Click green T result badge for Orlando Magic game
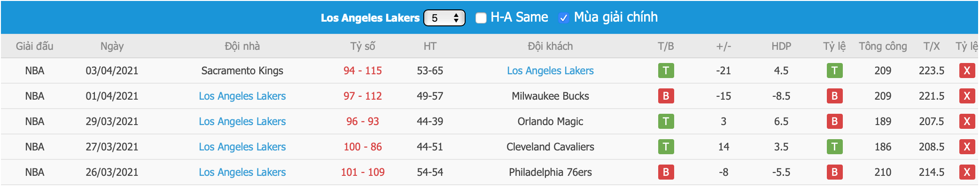 (x=666, y=121)
